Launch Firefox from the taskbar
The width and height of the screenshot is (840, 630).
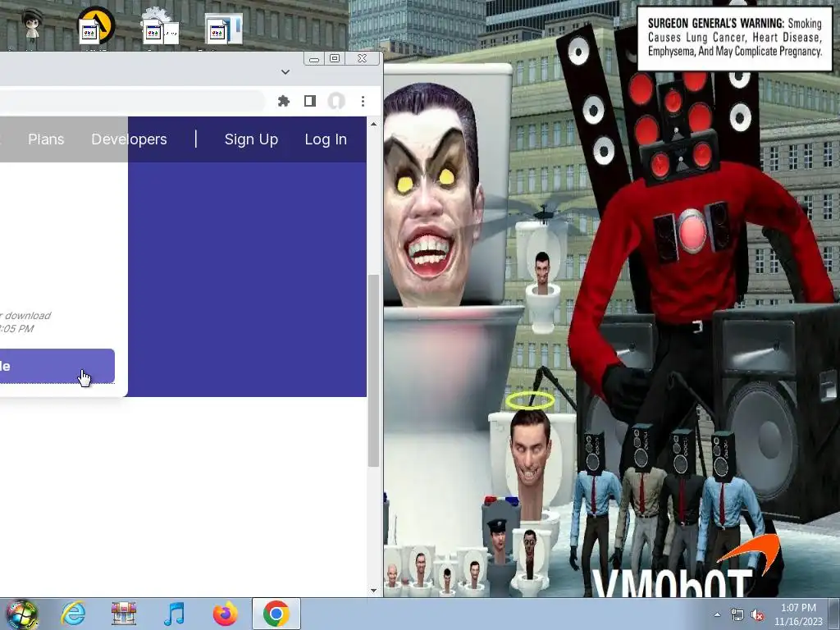(226, 614)
